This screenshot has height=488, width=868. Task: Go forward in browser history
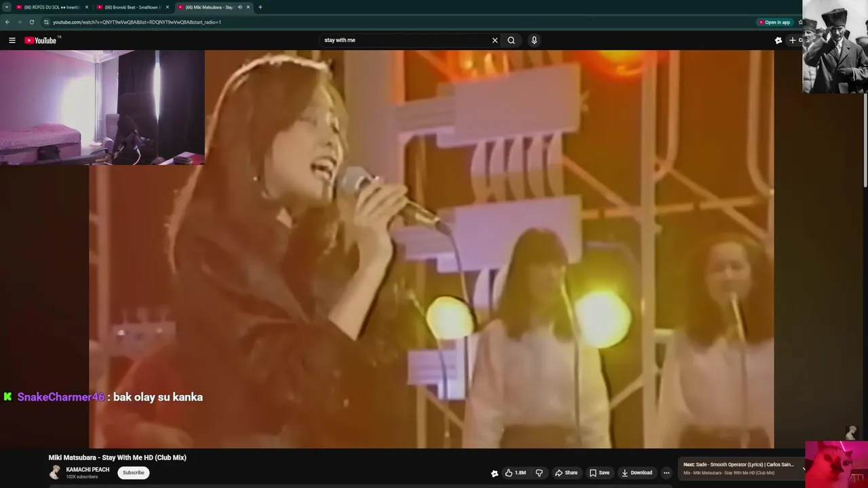[x=19, y=22]
